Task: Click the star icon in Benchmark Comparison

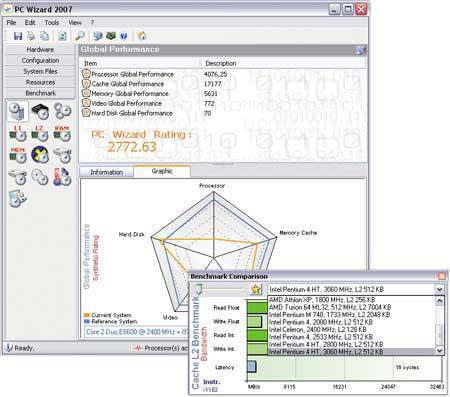Action: (256, 289)
